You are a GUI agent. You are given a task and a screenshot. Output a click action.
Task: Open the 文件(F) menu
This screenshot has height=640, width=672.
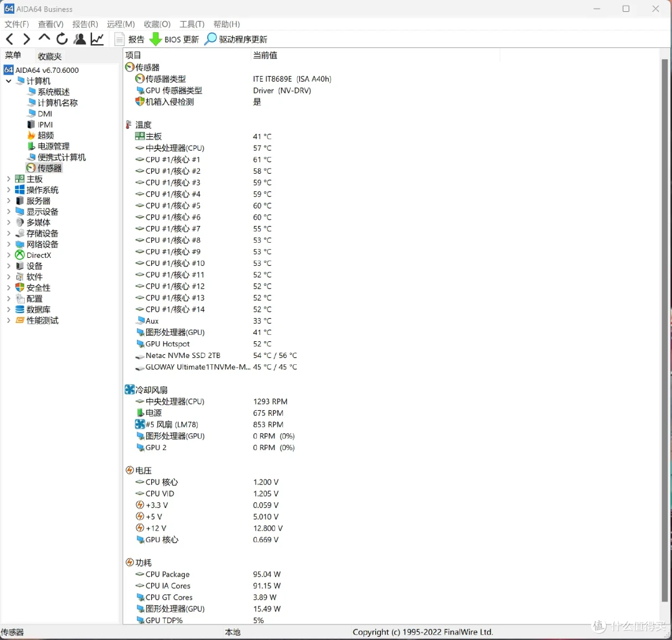click(x=17, y=24)
